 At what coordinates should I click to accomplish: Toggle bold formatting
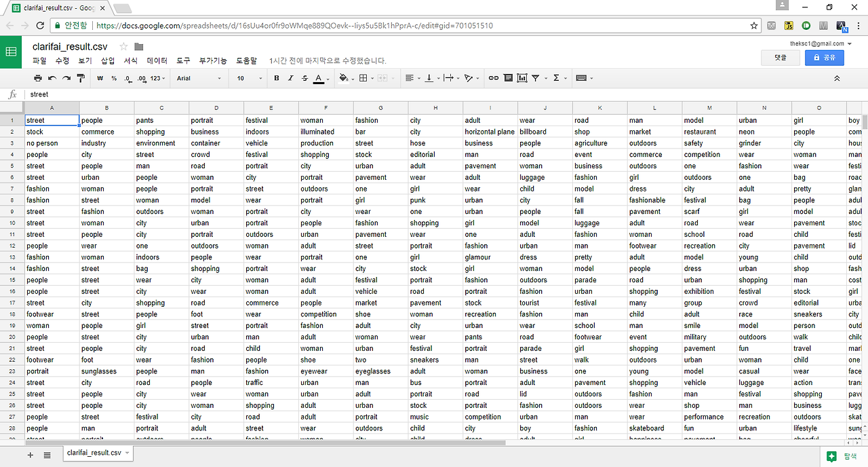(x=277, y=79)
